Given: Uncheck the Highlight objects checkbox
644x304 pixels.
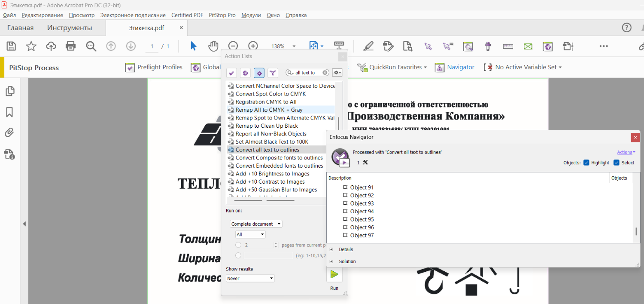Looking at the screenshot, I should [x=586, y=163].
